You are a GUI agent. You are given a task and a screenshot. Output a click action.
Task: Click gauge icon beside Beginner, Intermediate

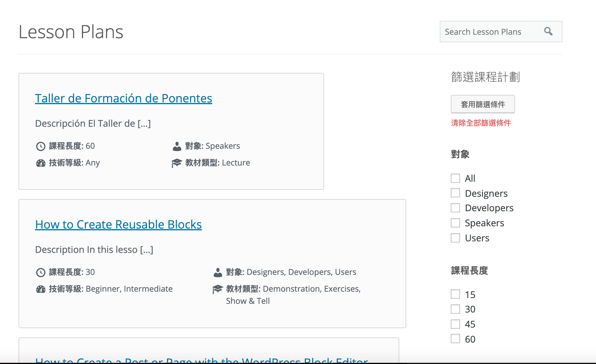41,289
